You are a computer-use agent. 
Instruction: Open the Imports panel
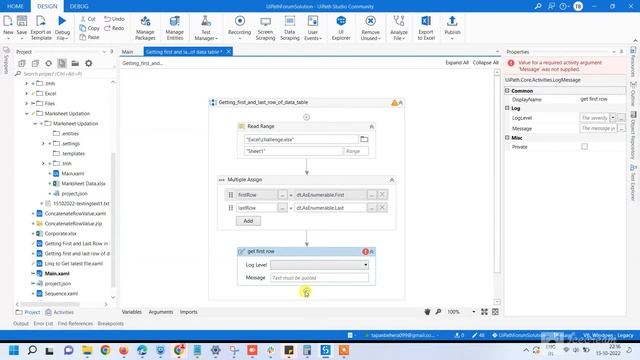pos(189,312)
